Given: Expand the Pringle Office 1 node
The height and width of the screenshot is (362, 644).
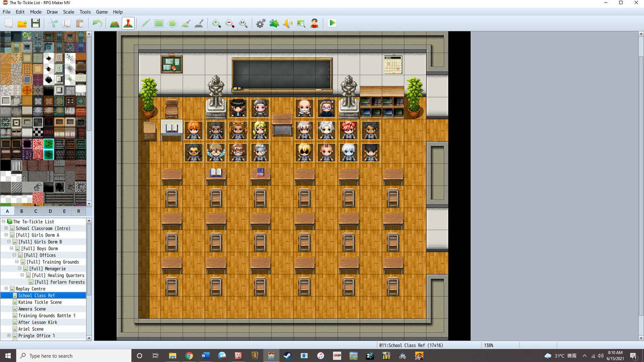Looking at the screenshot, I should [9, 336].
